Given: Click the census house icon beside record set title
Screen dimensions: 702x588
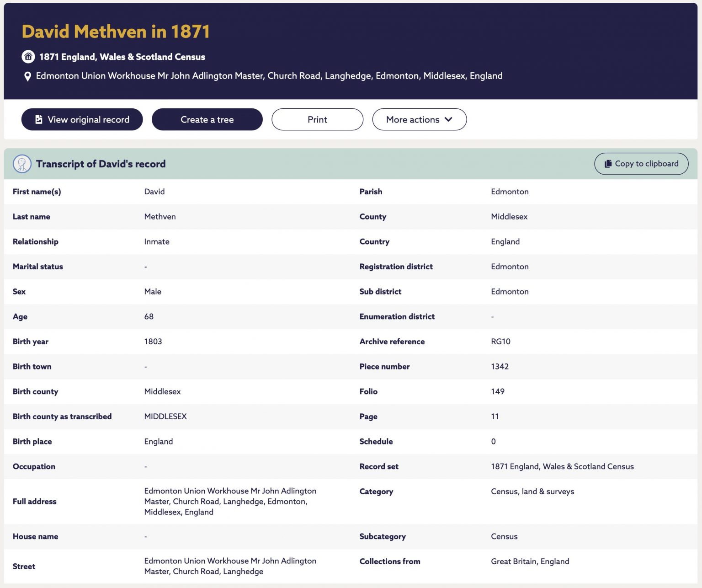Looking at the screenshot, I should 28,57.
